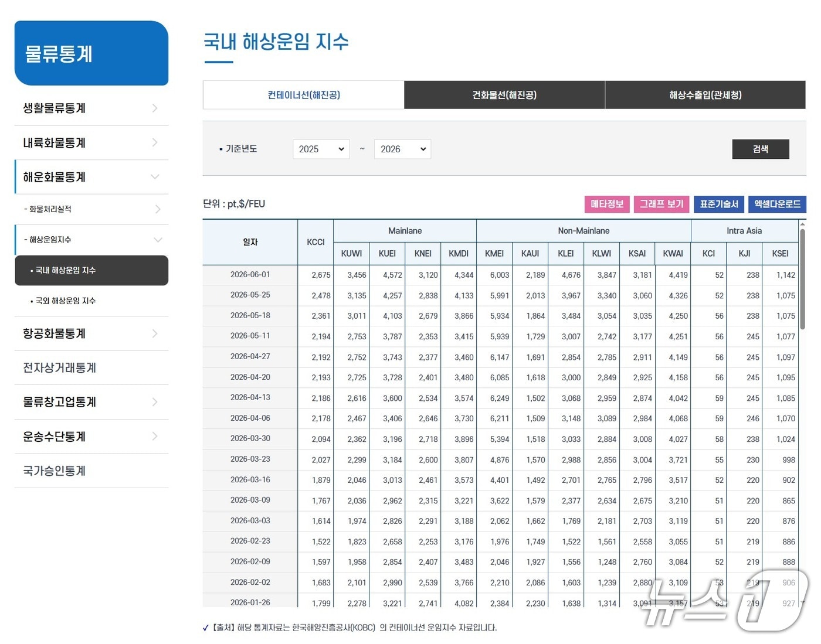This screenshot has height=644, width=821.
Task: Click the KLEI column header
Action: coord(566,253)
